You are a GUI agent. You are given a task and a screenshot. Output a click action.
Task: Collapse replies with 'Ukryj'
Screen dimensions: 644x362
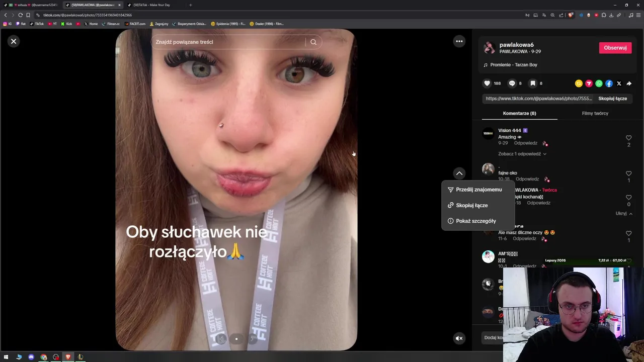click(624, 213)
